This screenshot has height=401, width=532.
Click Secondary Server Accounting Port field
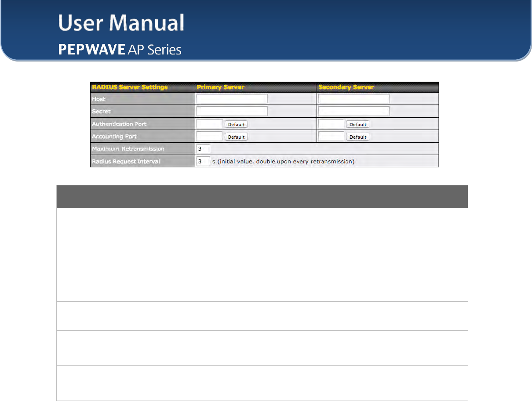(331, 136)
